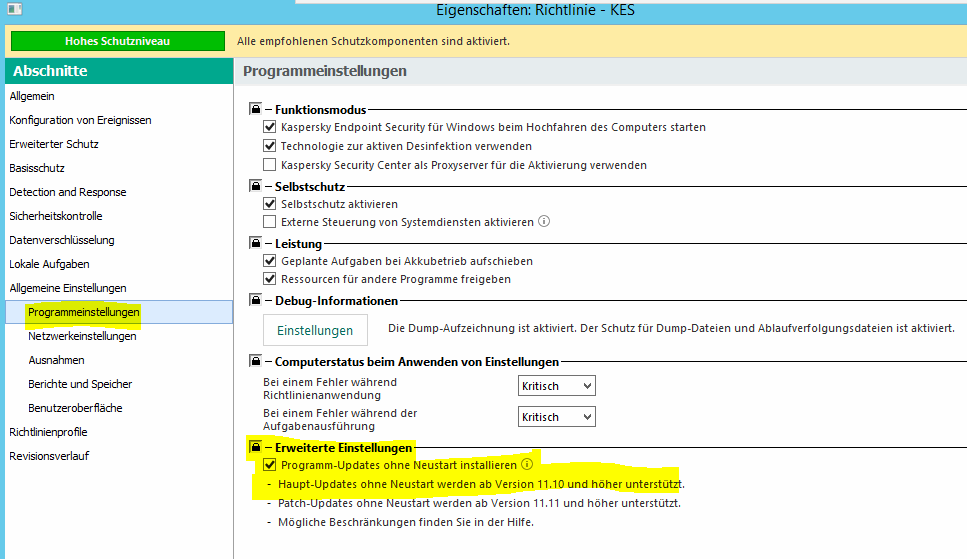Open Detection and Response section

(68, 193)
